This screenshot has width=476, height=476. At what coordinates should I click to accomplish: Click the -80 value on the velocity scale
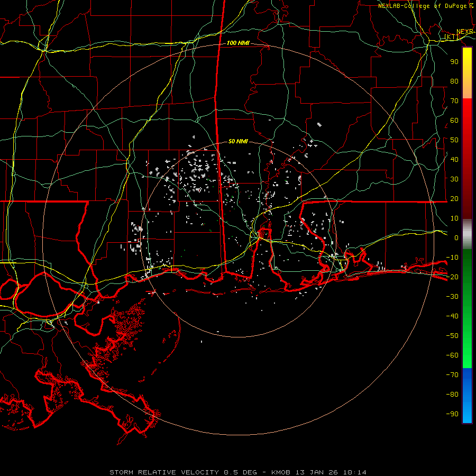pos(452,395)
